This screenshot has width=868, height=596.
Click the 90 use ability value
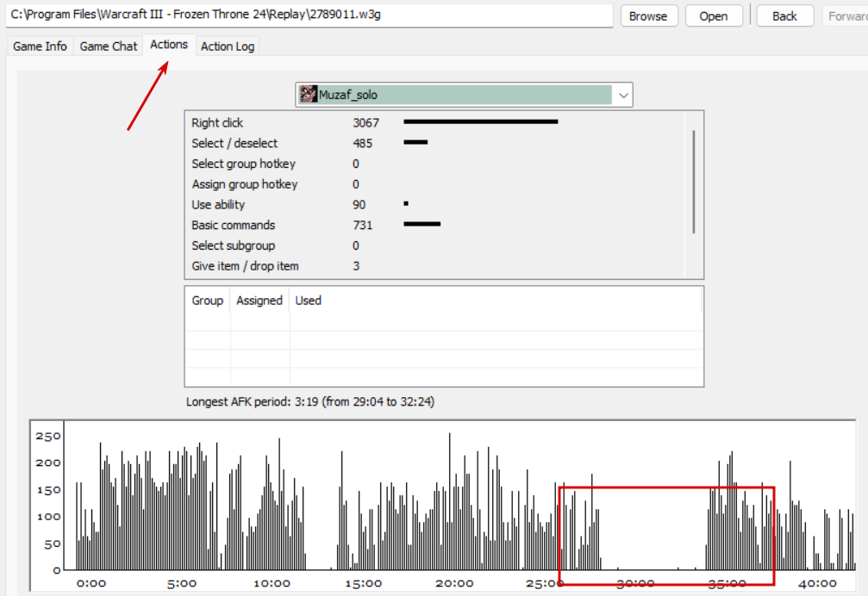pyautogui.click(x=359, y=205)
